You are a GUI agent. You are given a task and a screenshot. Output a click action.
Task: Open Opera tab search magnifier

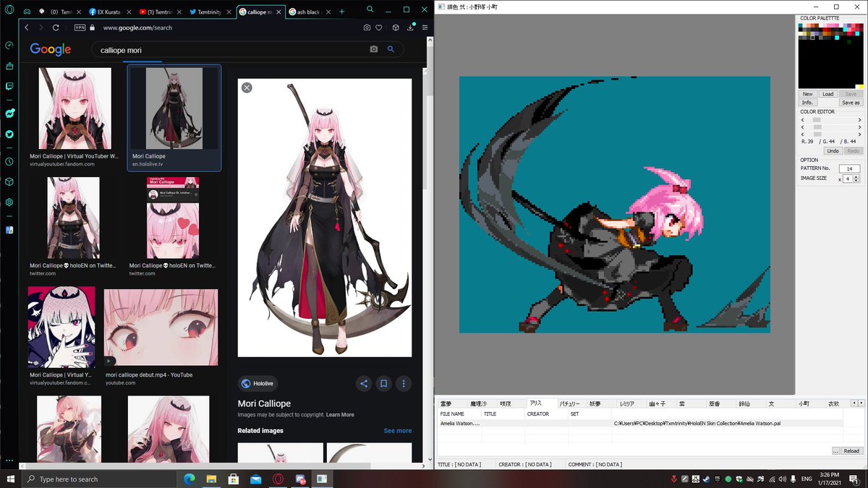pyautogui.click(x=370, y=9)
